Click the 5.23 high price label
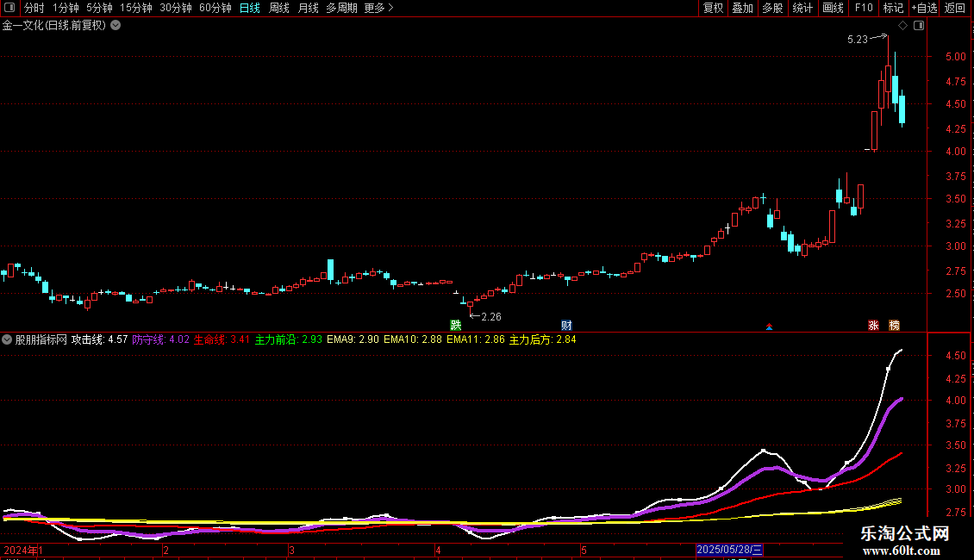The image size is (974, 560). click(858, 40)
